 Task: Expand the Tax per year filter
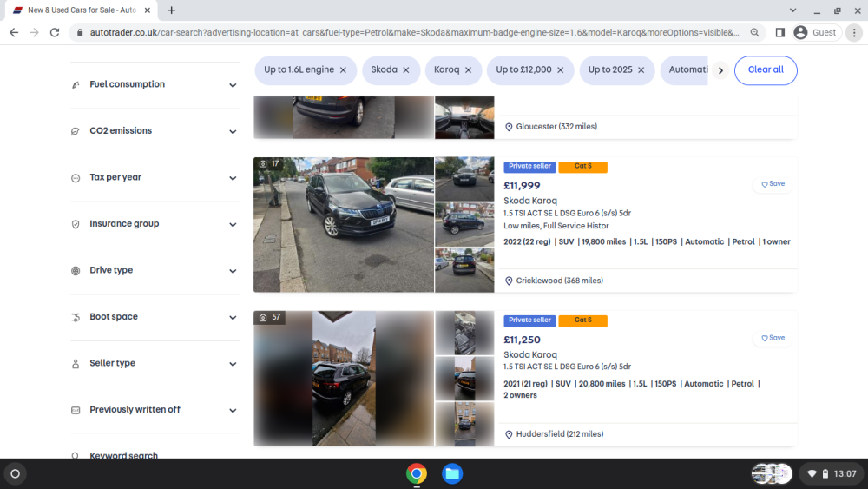tap(155, 178)
